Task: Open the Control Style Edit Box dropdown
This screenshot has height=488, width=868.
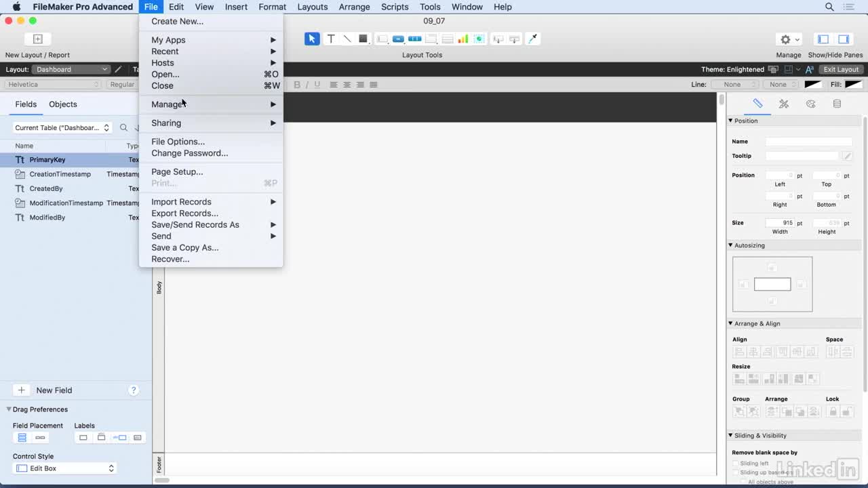Action: (65, 468)
